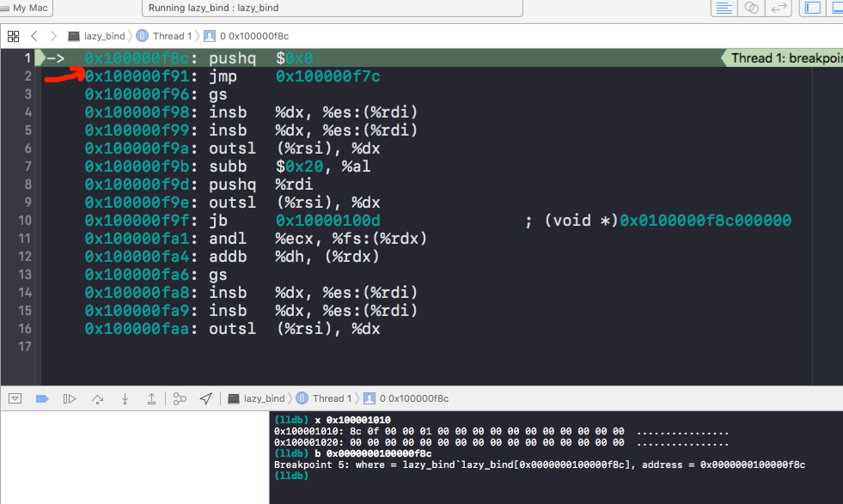Click address 0x100000f8c on line 1

(x=137, y=58)
